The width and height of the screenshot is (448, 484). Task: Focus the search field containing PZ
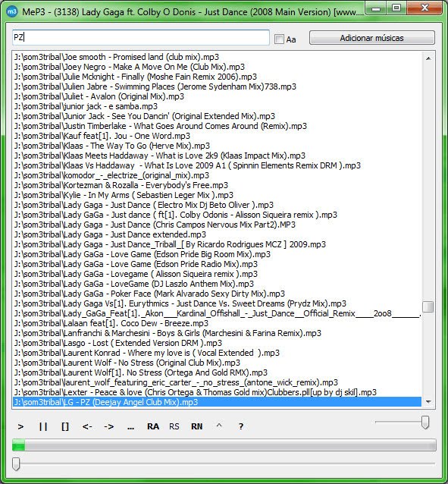141,37
